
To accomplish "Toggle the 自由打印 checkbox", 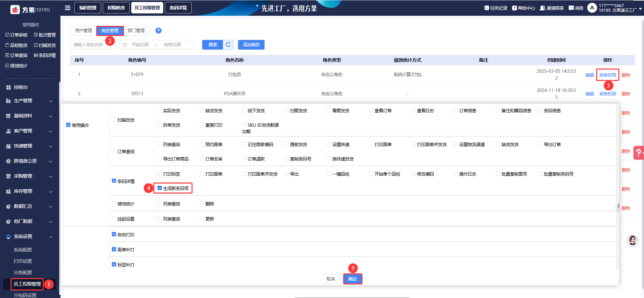I will tap(114, 234).
